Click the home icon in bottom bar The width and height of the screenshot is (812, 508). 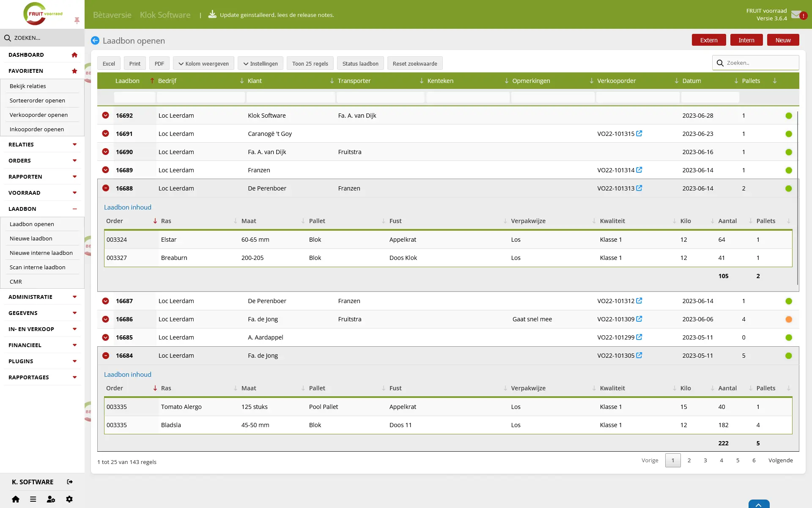coord(16,499)
